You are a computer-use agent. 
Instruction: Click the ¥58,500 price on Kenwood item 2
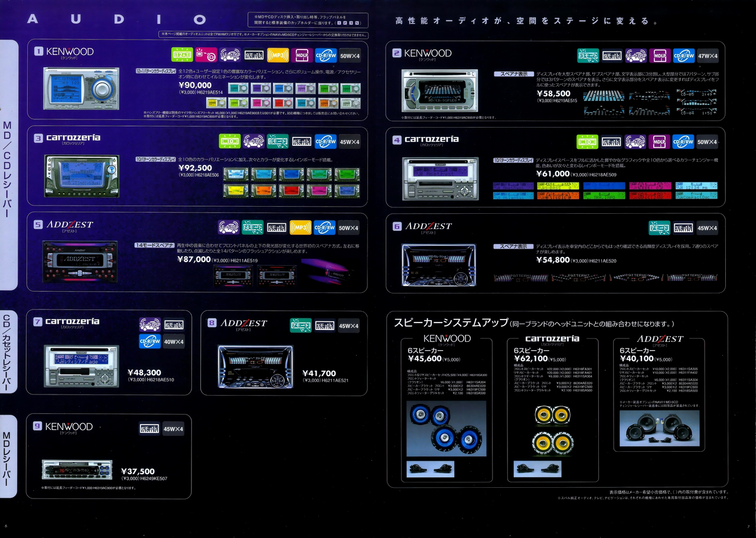click(x=553, y=93)
